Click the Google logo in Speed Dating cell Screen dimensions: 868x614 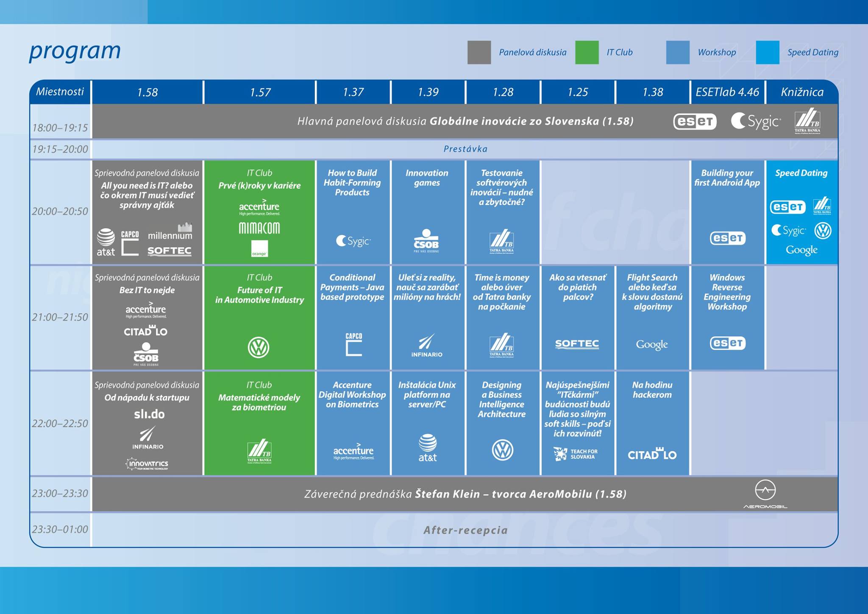pyautogui.click(x=801, y=250)
